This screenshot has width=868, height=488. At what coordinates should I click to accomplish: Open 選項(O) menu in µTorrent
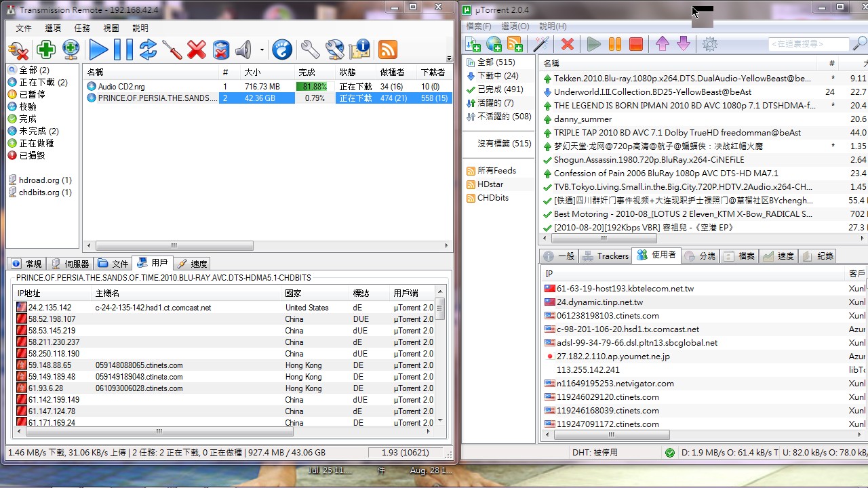515,26
